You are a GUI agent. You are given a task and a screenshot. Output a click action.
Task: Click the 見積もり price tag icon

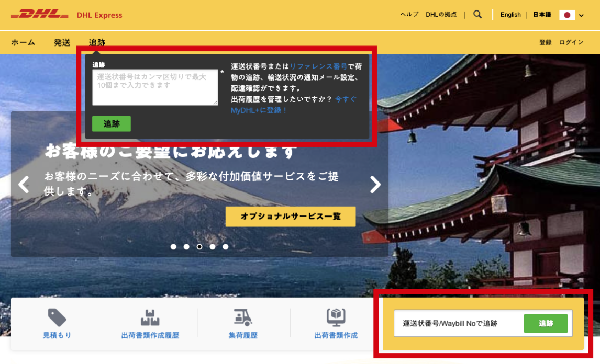point(57,317)
